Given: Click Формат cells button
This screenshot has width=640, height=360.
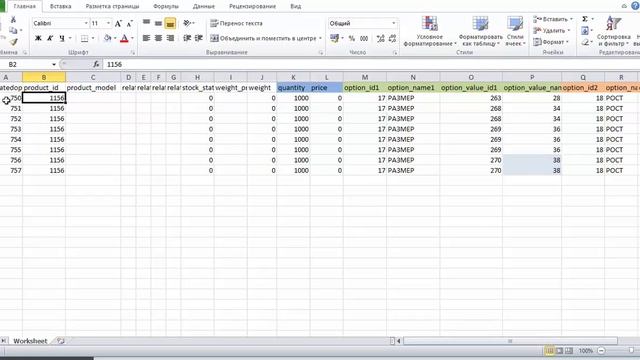Looking at the screenshot, I should point(551,42).
